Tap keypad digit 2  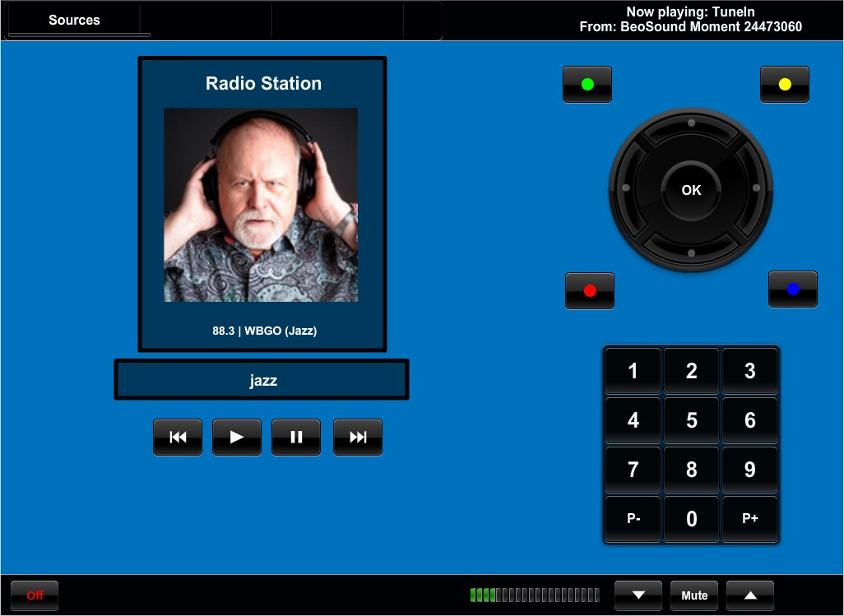691,371
